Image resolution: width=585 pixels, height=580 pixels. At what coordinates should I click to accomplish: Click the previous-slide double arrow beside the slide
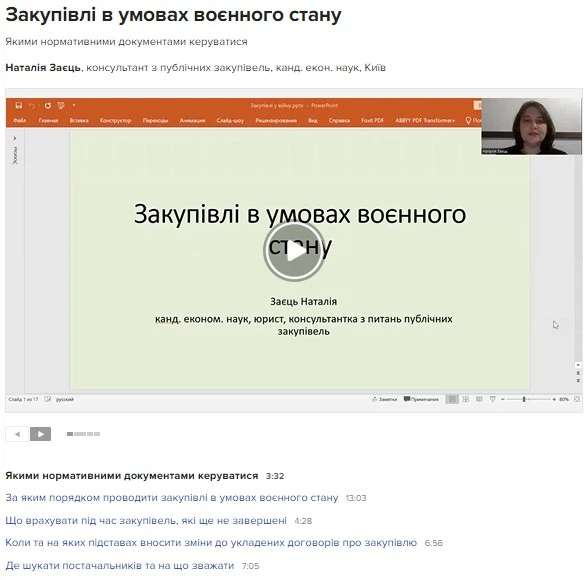(578, 373)
